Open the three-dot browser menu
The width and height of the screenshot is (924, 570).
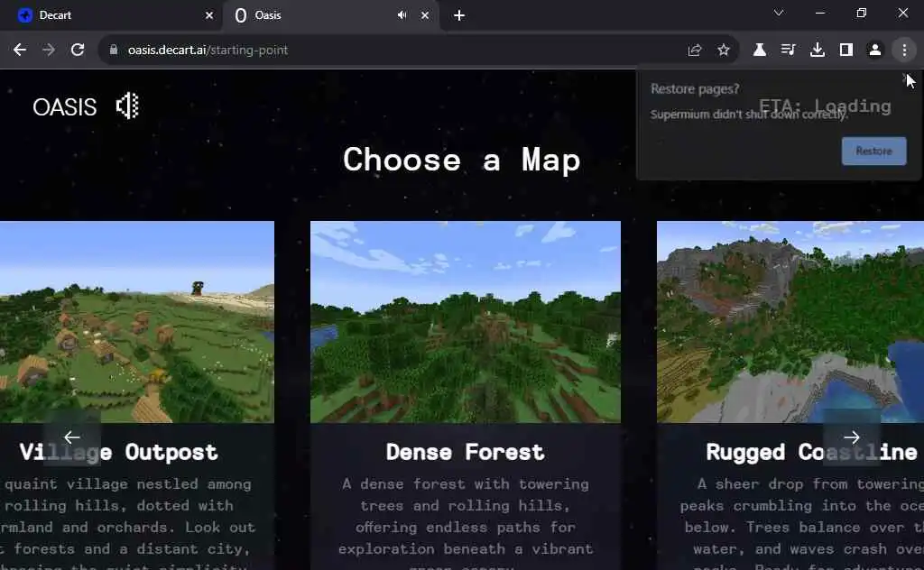(904, 50)
